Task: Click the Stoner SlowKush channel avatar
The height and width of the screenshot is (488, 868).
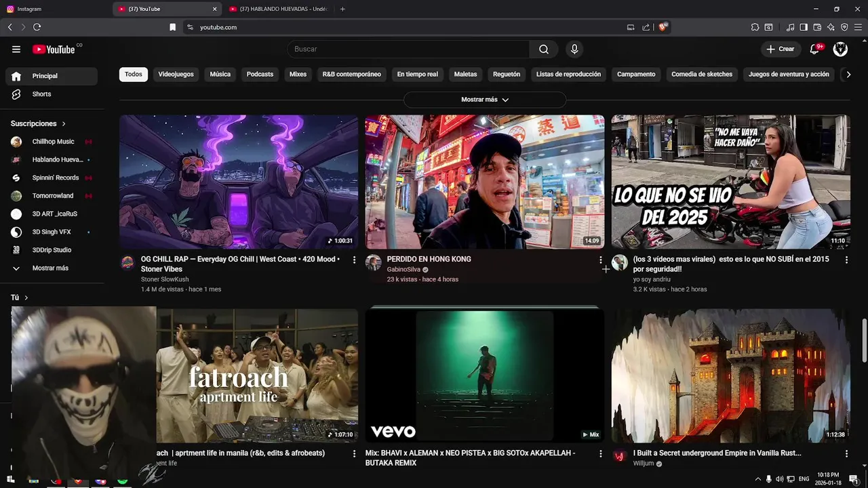Action: (127, 263)
